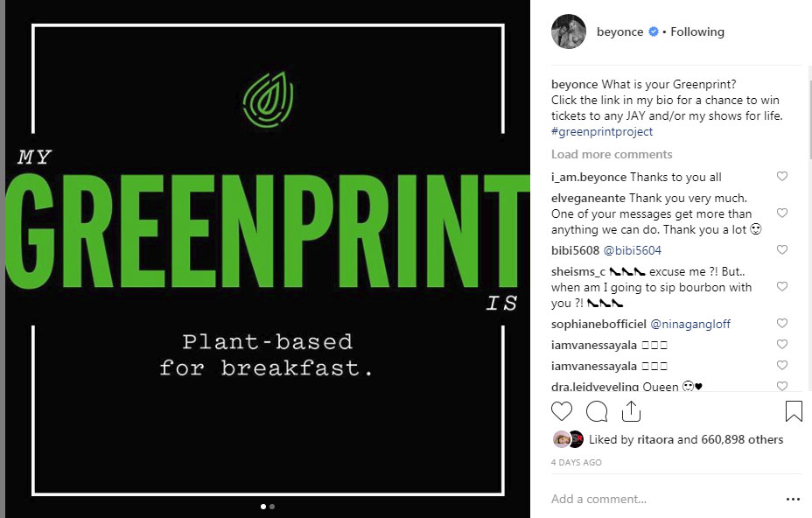Toggle the Following button
This screenshot has width=812, height=518.
697,32
